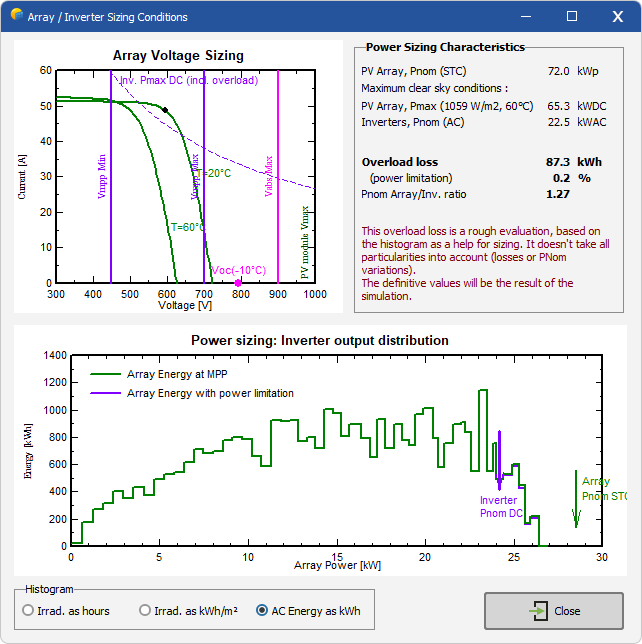Click the Pnom ratio 1.27 value
Viewport: 642px width, 644px height.
(557, 194)
